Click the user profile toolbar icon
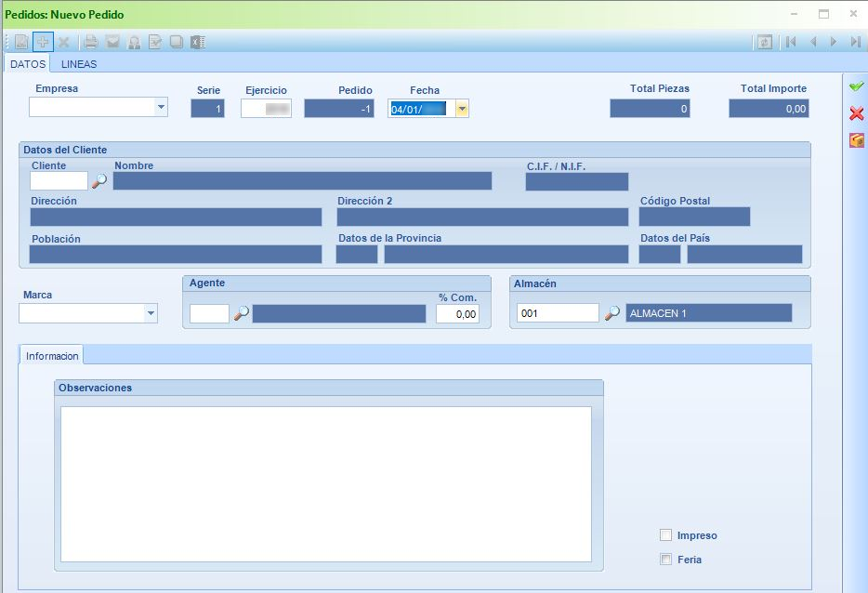868x593 pixels. pyautogui.click(x=134, y=42)
